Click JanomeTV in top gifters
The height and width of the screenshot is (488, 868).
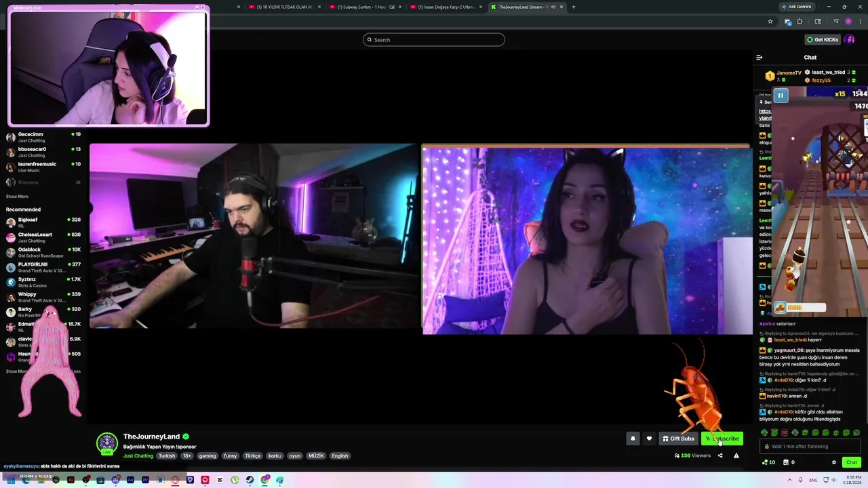789,73
